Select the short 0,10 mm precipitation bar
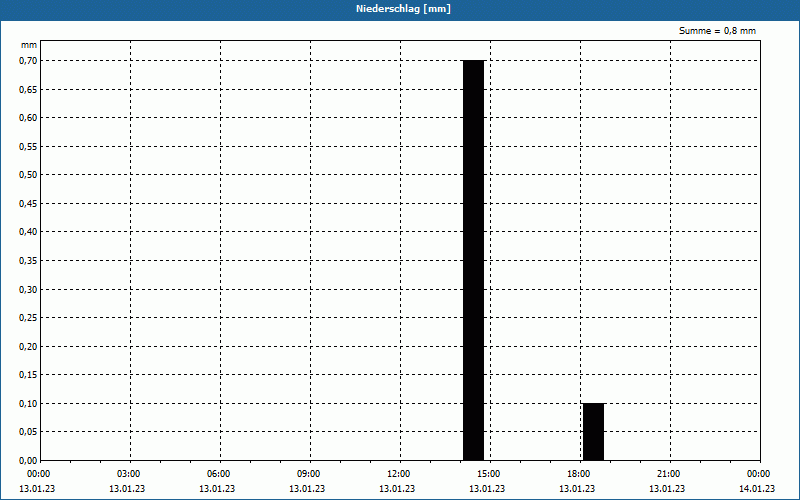Viewport: 800px width, 500px height. [593, 432]
